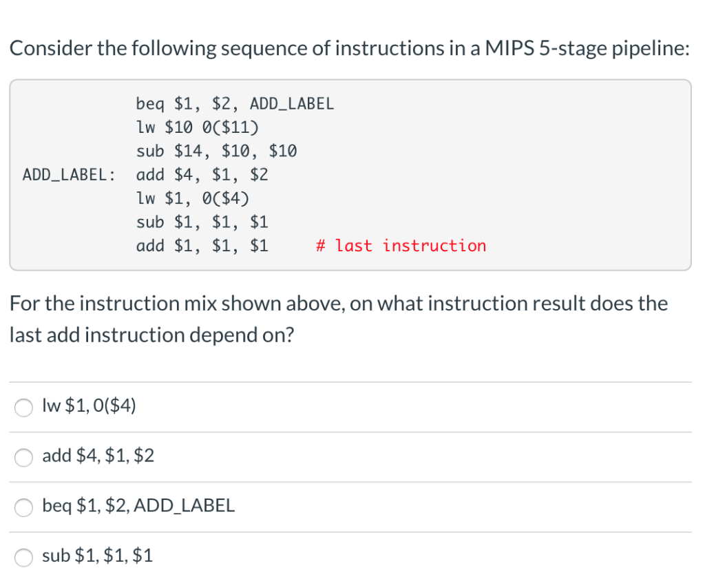
Task: Click the final add $1, $1, $1 instruction
Action: pyautogui.click(x=202, y=245)
